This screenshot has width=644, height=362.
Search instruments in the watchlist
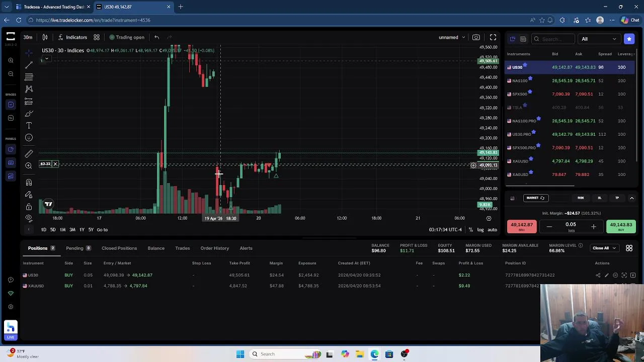click(x=553, y=39)
